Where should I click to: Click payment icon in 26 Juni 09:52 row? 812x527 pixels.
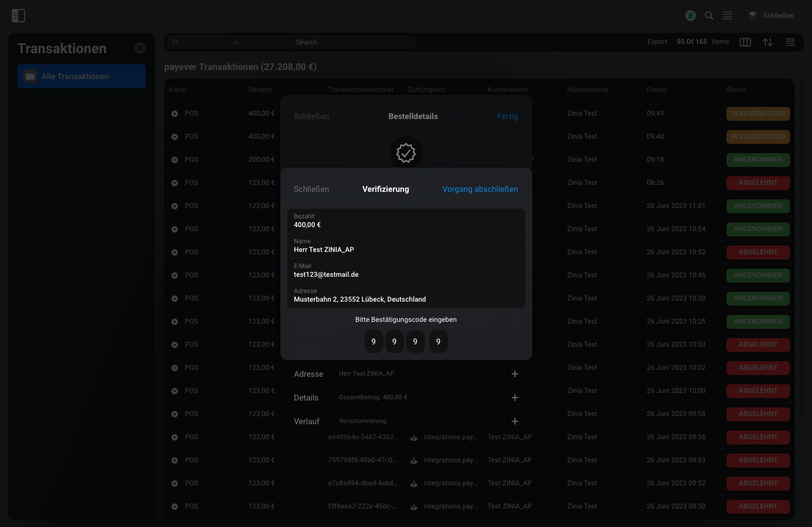pyautogui.click(x=414, y=484)
